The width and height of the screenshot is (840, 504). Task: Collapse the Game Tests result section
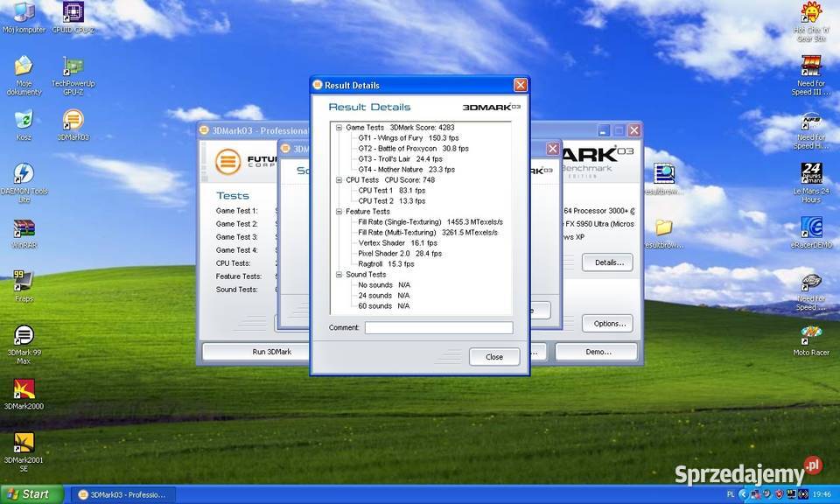[338, 127]
